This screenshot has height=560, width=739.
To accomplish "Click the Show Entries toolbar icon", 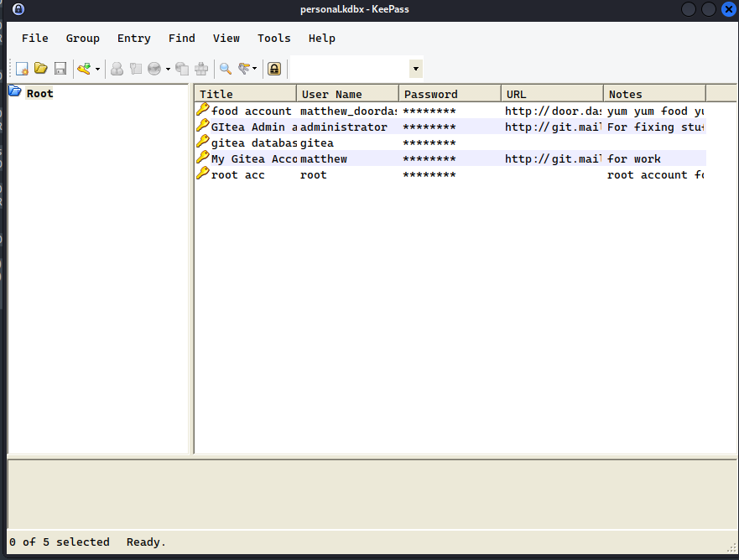I will pyautogui.click(x=243, y=69).
